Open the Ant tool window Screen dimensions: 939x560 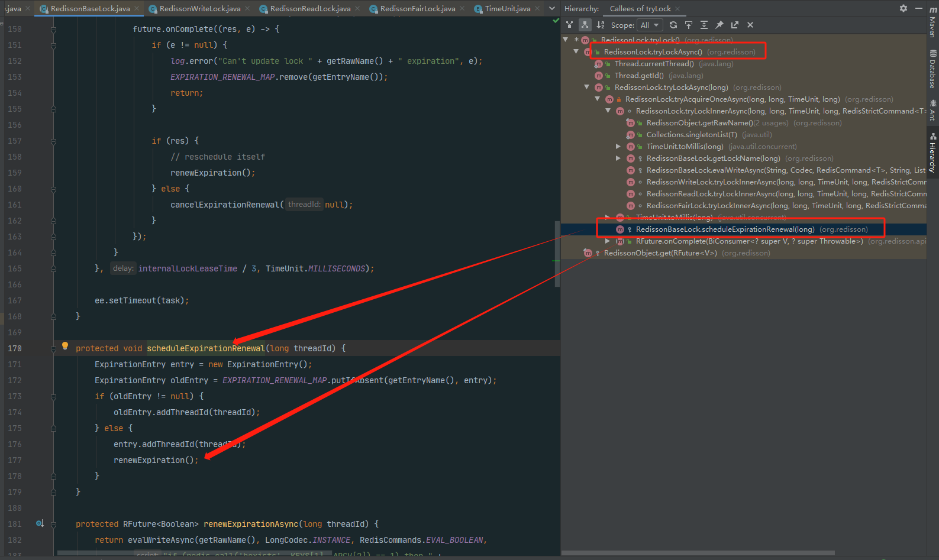pyautogui.click(x=933, y=110)
